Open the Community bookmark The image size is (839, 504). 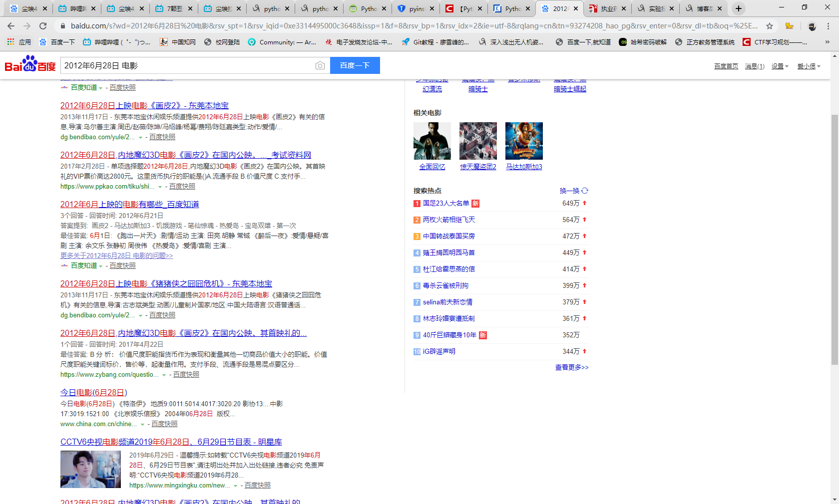pyautogui.click(x=282, y=42)
